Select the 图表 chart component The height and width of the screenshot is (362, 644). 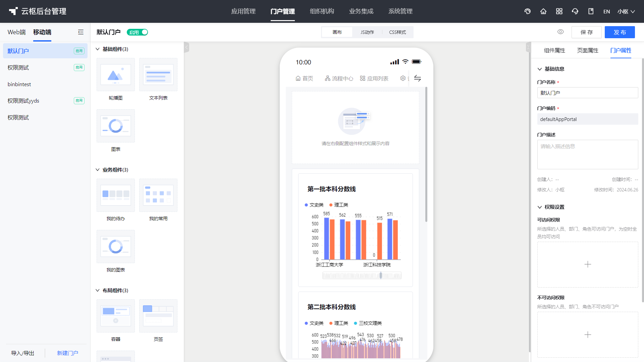coord(116,126)
